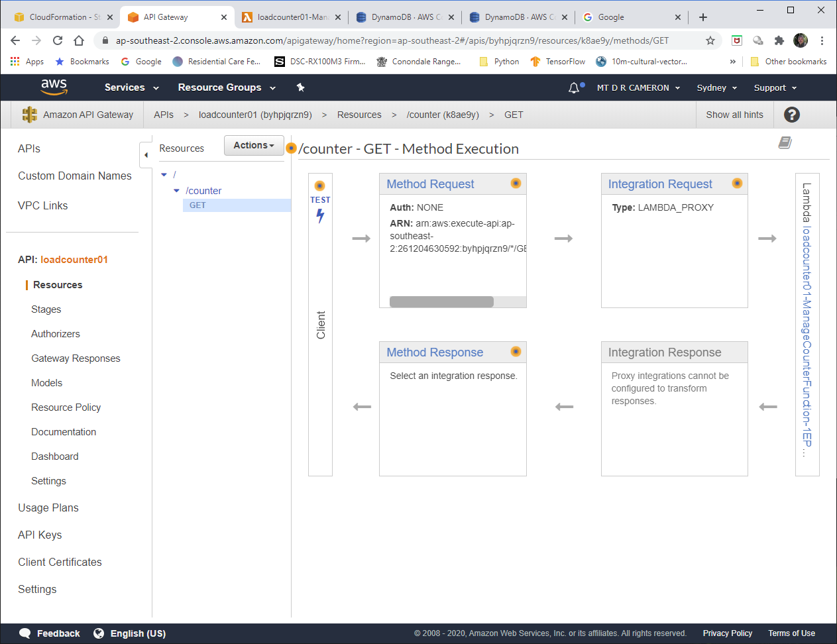Open Gateway Responses in API menu
This screenshot has height=644, width=837.
76,358
